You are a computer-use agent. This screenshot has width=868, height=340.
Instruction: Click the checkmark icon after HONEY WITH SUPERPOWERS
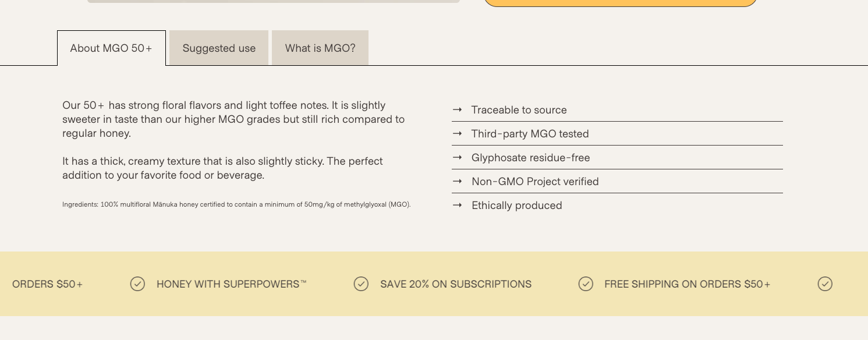(x=361, y=284)
